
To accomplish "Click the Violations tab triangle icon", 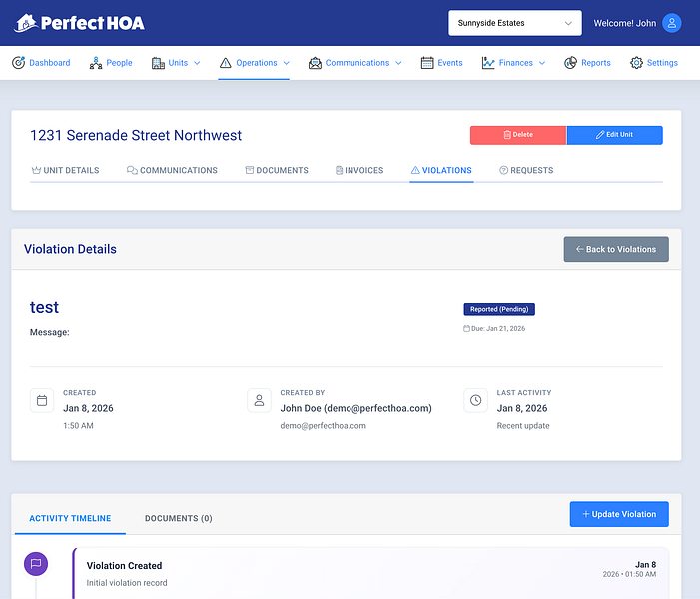I will (x=415, y=170).
